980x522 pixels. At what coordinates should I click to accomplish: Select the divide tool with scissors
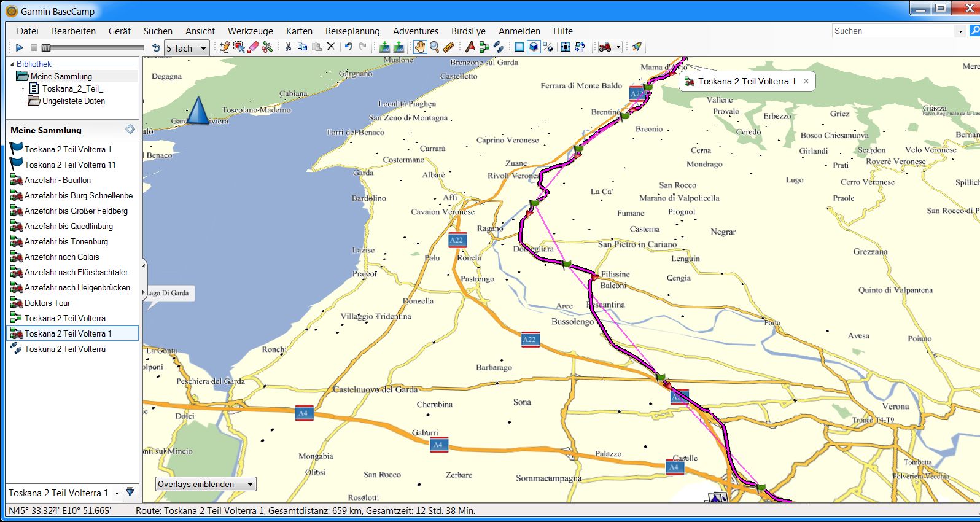(x=267, y=47)
